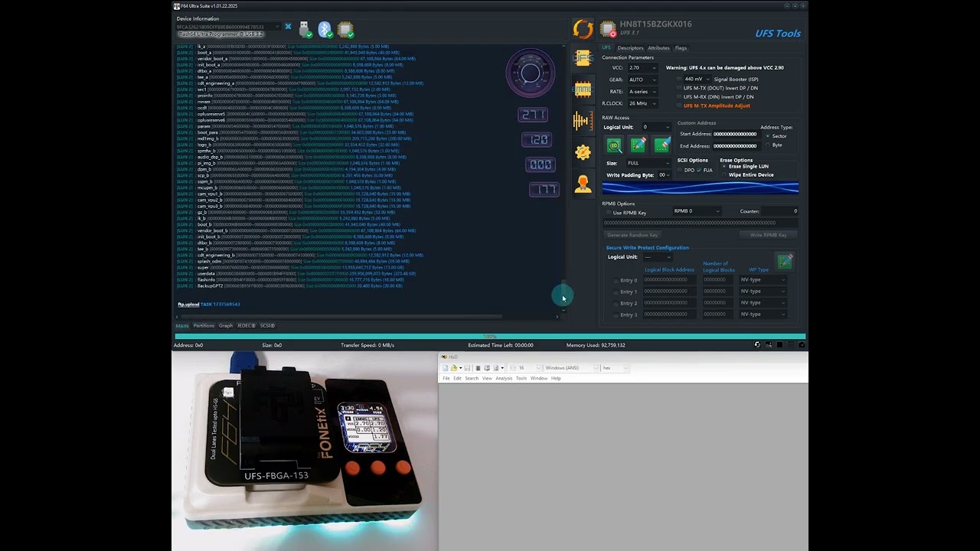Viewport: 980px width, 551px height.
Task: Click the write pencil icon in RAW Access
Action: coord(638,145)
